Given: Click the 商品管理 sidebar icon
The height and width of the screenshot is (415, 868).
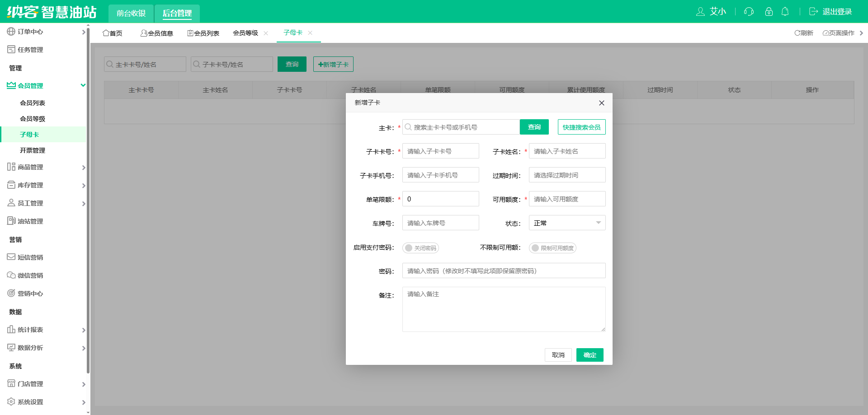Looking at the screenshot, I should (x=11, y=167).
